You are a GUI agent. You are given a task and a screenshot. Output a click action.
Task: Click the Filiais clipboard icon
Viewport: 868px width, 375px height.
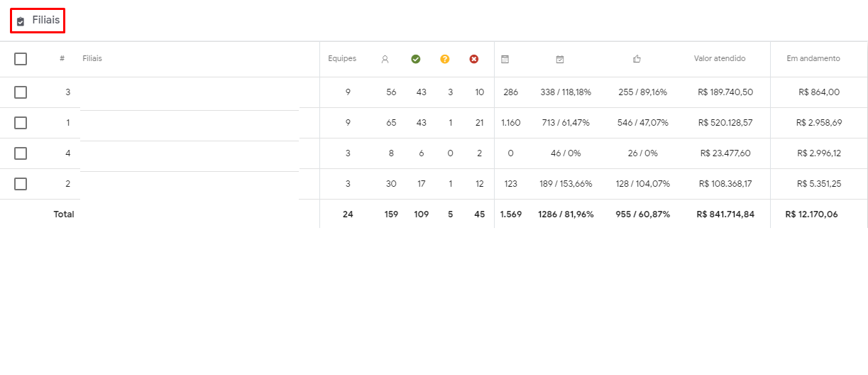(x=21, y=21)
